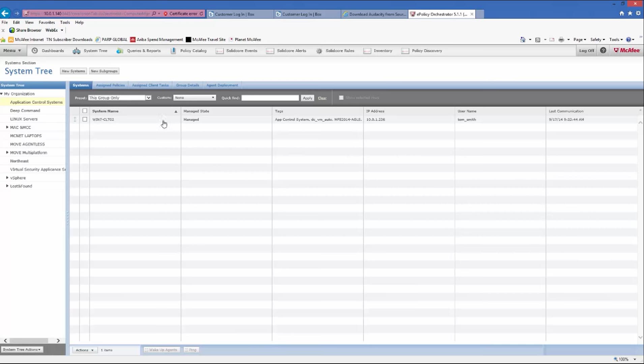Click the Quick find input field
The height and width of the screenshot is (364, 644).
[x=270, y=98]
